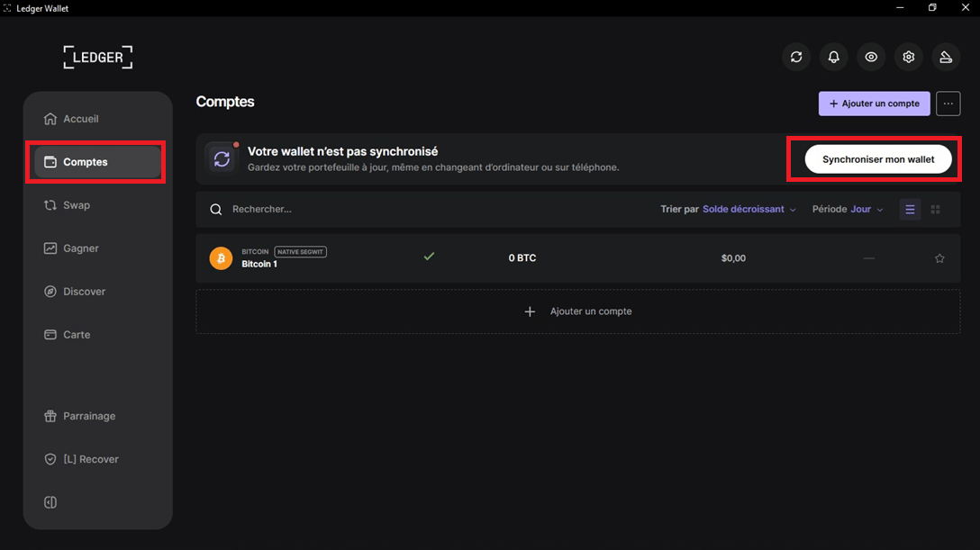Click the Ledger logo

[x=97, y=58]
